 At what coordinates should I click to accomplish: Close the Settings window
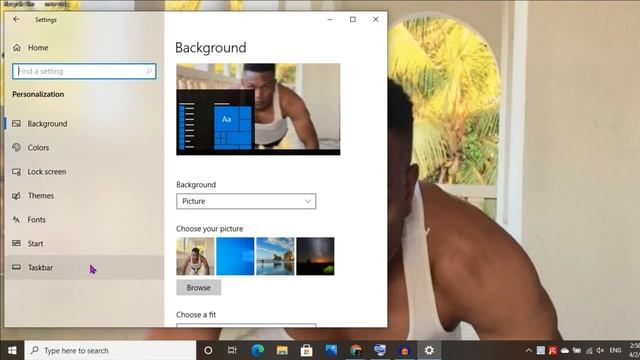pyautogui.click(x=376, y=19)
